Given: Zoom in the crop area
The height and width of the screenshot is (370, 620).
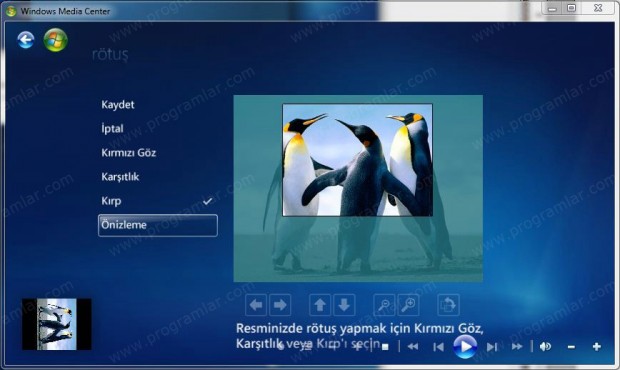Looking at the screenshot, I should (408, 305).
